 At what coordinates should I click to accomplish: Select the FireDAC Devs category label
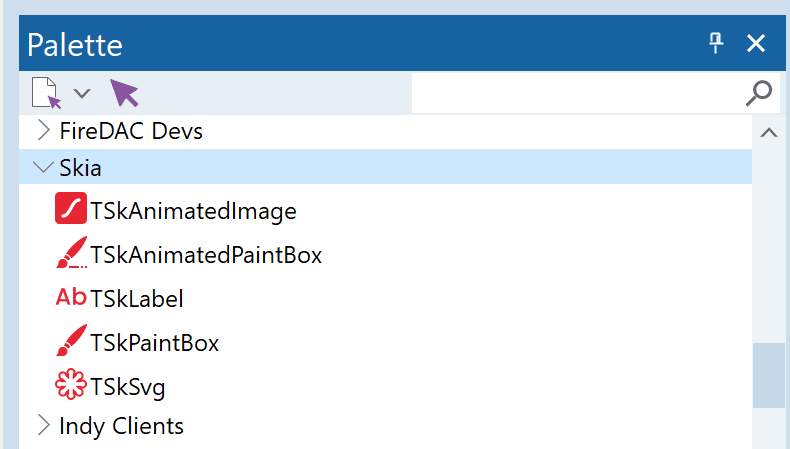131,131
